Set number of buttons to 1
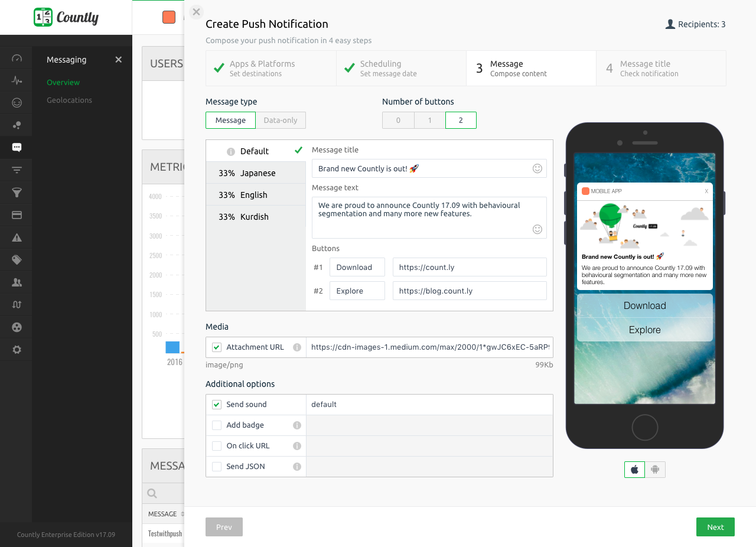Image resolution: width=756 pixels, height=547 pixels. (429, 121)
